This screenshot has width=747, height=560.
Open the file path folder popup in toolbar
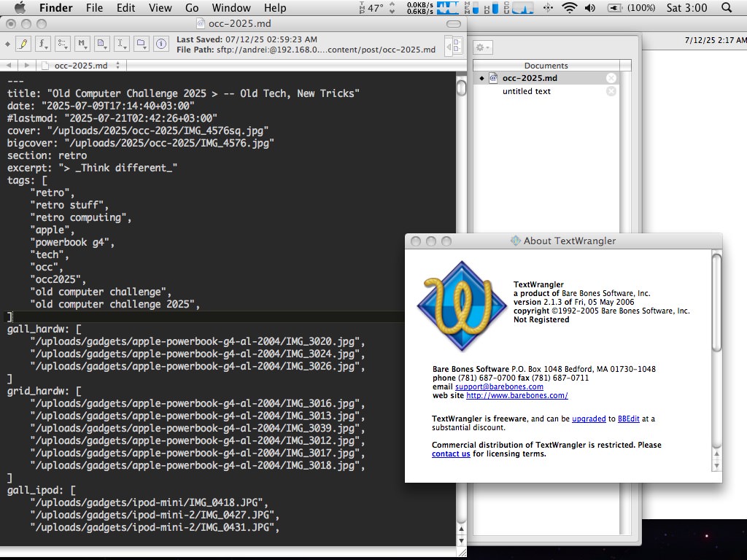coord(141,44)
